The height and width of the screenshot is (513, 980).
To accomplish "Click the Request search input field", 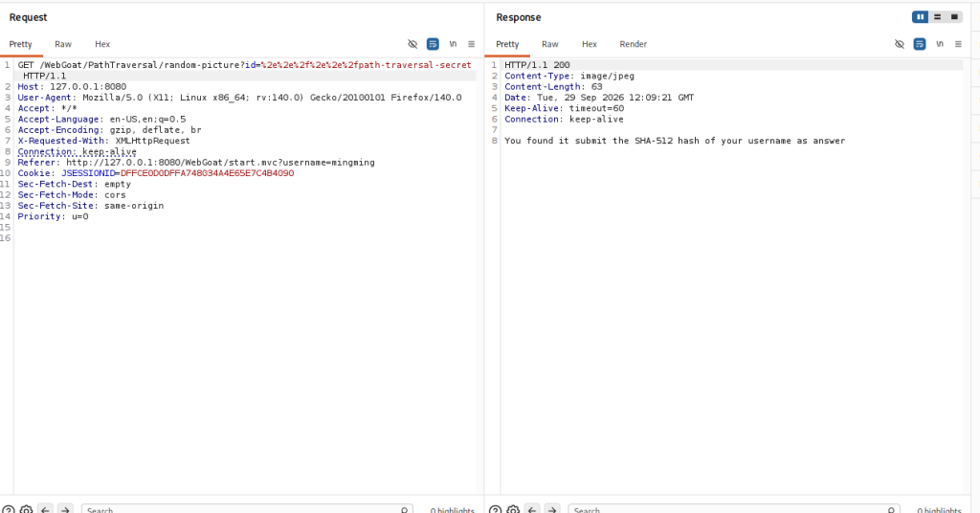I will tap(247, 510).
